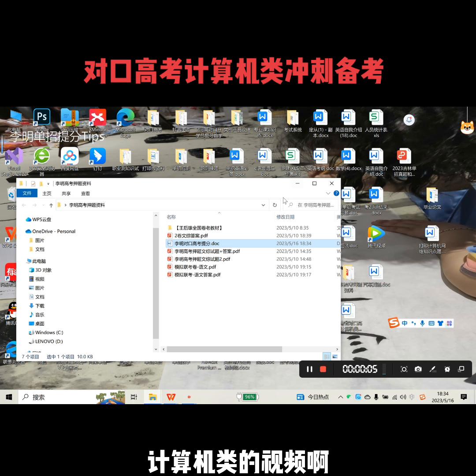Refresh the folder with the refresh button

(275, 205)
